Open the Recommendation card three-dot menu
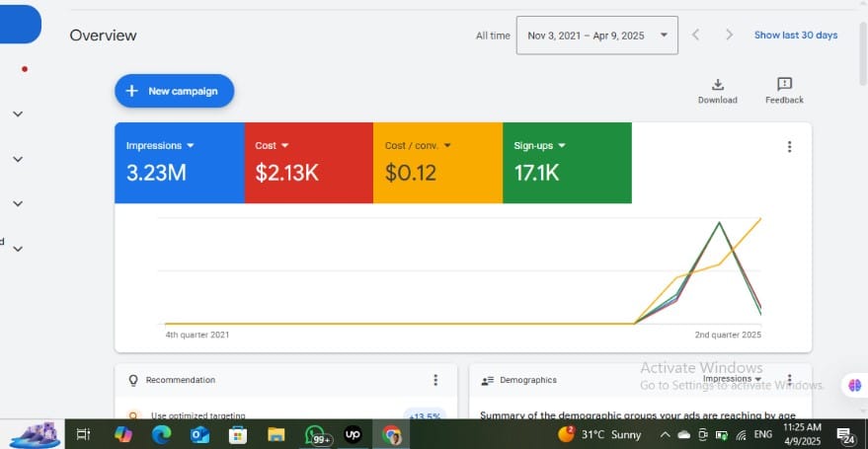 [x=435, y=380]
